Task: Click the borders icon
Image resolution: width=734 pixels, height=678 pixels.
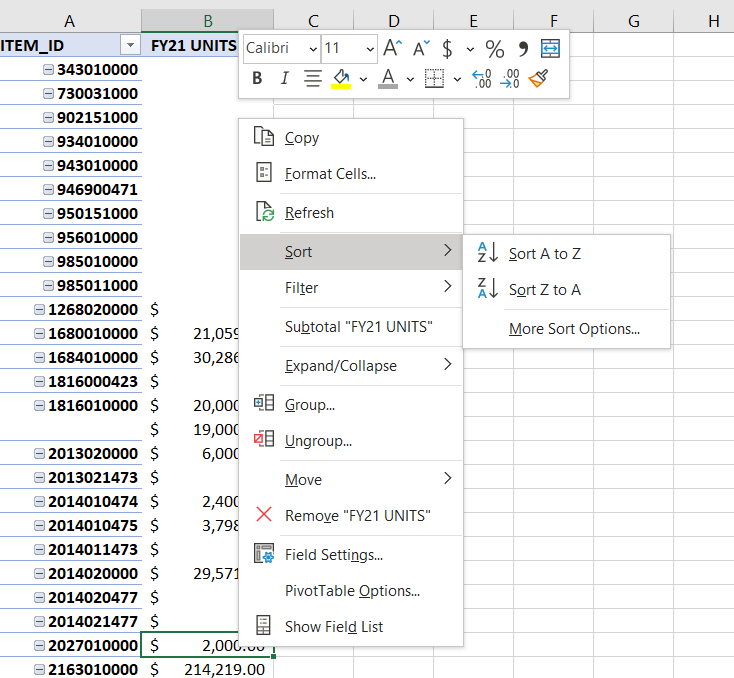Action: pos(434,78)
